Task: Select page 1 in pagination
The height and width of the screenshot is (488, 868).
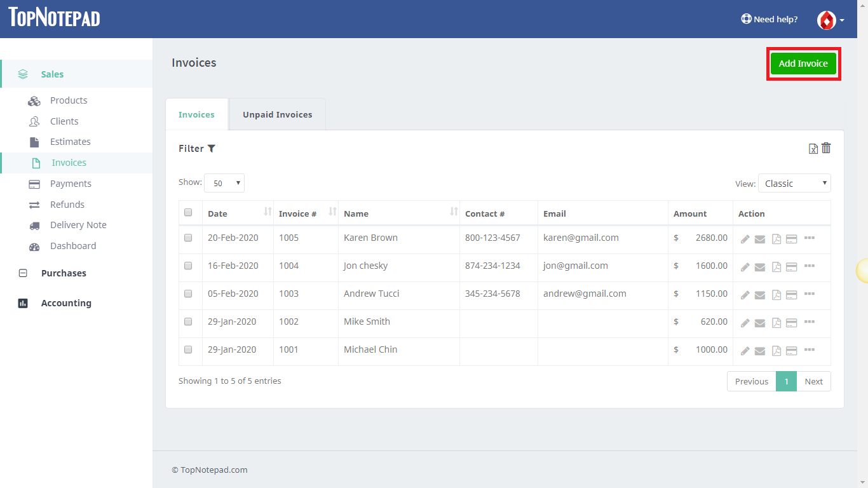Action: tap(787, 381)
